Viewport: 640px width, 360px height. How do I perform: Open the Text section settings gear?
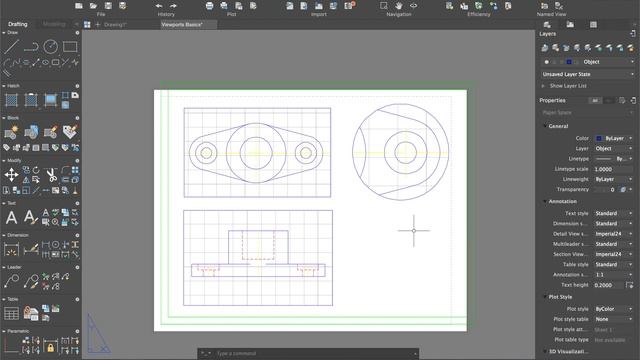point(77,203)
